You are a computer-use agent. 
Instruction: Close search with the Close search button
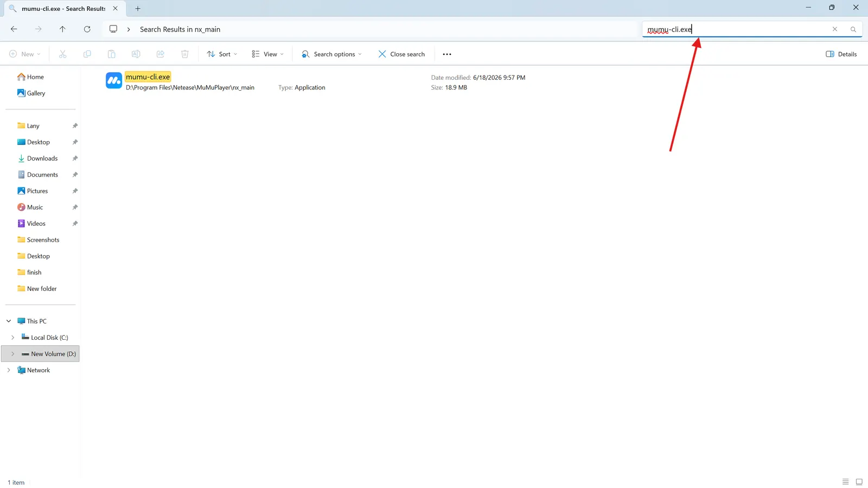tap(401, 54)
